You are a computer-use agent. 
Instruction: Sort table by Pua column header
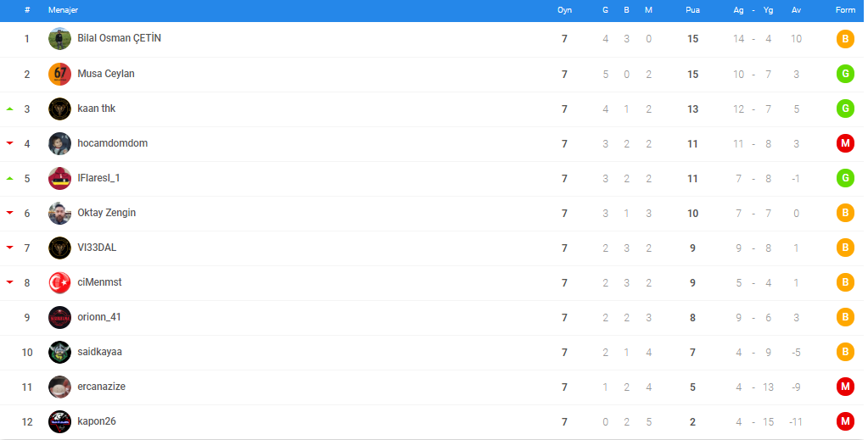pyautogui.click(x=692, y=10)
